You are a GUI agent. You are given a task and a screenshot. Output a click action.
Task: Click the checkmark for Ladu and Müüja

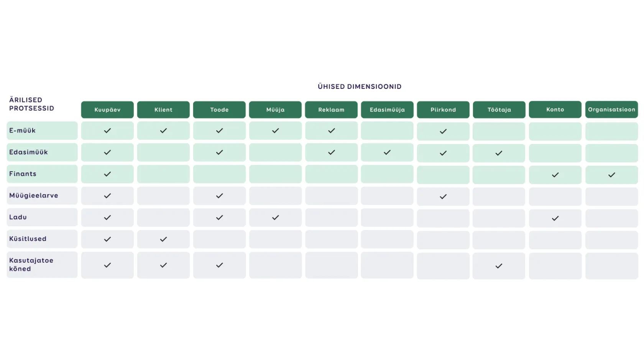(275, 218)
